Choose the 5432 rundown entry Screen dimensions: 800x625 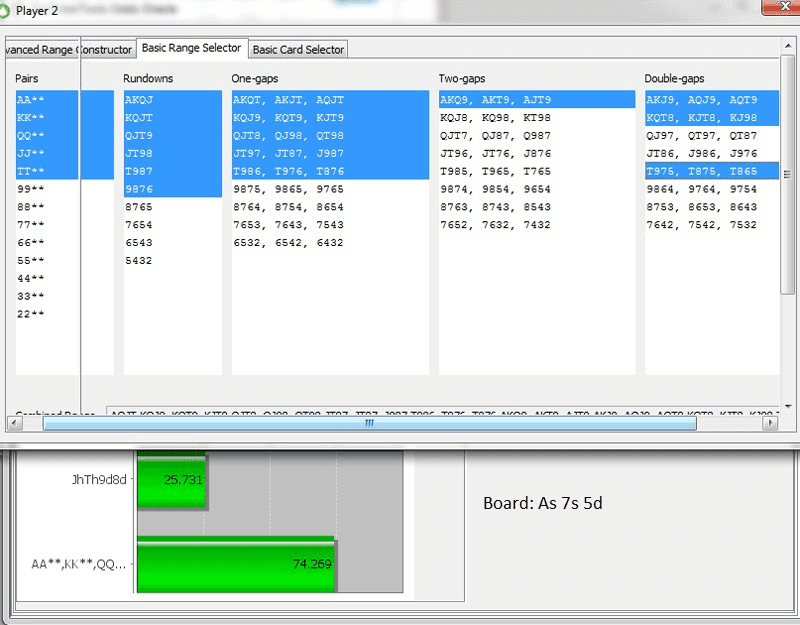pos(139,260)
